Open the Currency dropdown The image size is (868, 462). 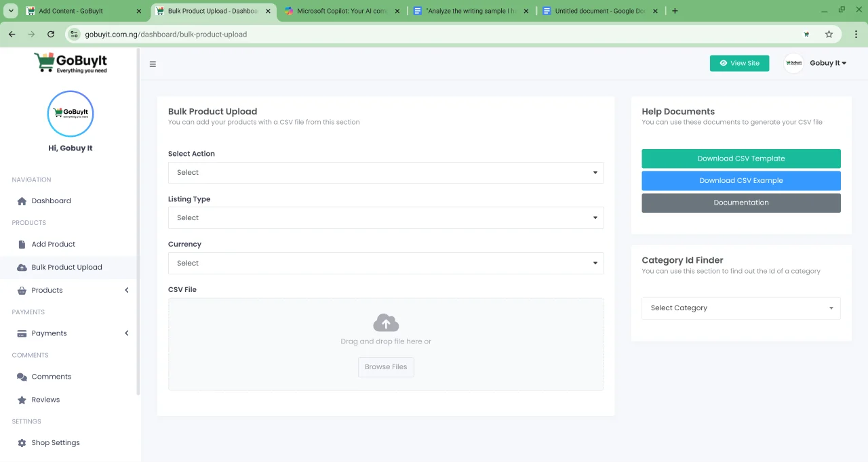click(385, 264)
